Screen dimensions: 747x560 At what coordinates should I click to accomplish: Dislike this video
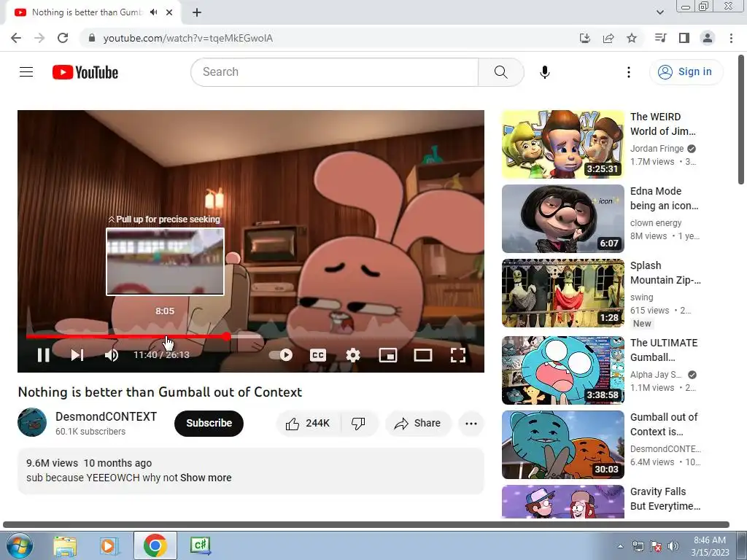[x=358, y=424]
